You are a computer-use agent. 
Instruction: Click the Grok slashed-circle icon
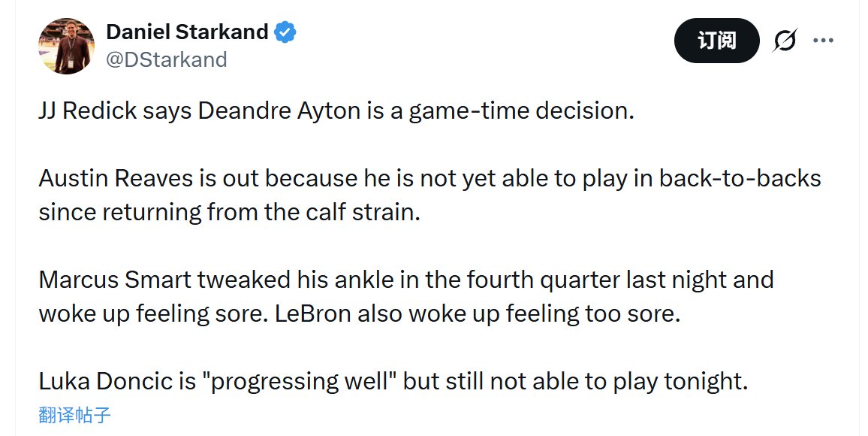pos(785,41)
